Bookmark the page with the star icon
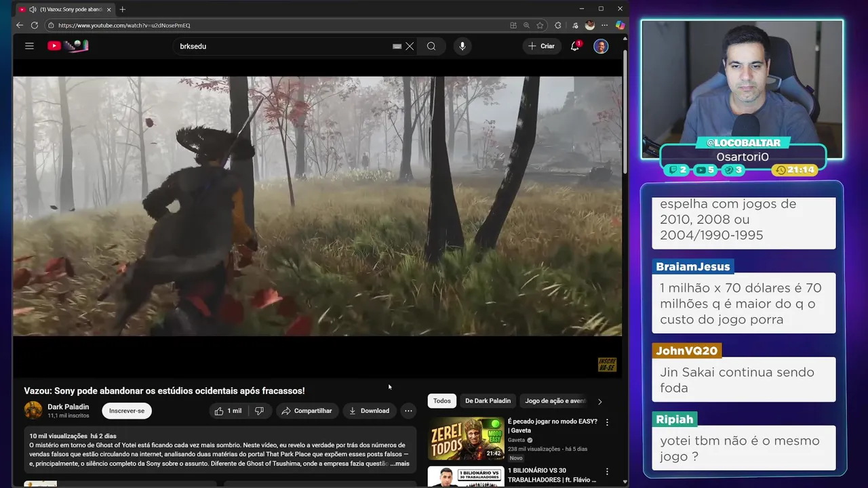Screen dimensions: 868x488 click(540, 25)
